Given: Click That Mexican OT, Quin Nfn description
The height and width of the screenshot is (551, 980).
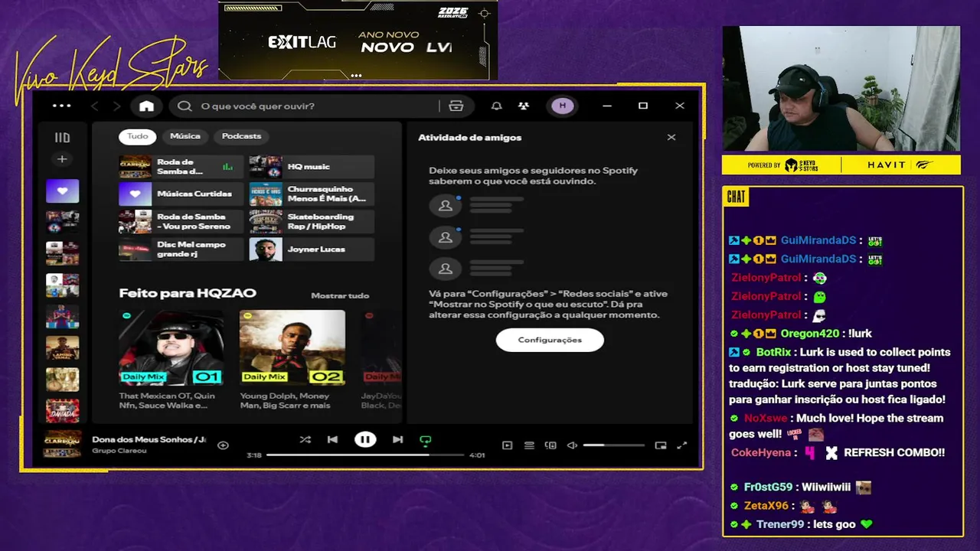Looking at the screenshot, I should coord(167,401).
